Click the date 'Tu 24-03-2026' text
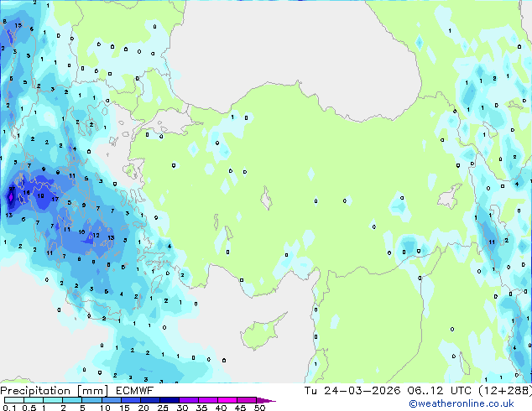The width and height of the screenshot is (532, 411). click(x=352, y=391)
